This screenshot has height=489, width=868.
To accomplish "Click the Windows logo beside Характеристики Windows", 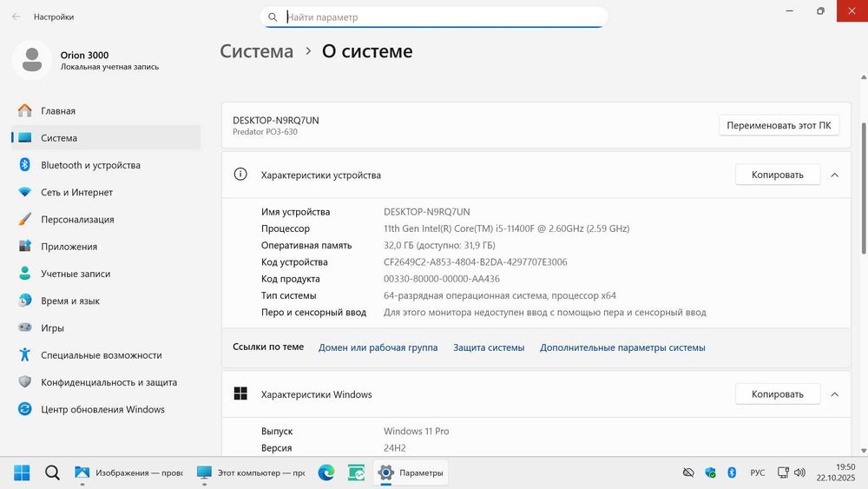I will tap(240, 393).
